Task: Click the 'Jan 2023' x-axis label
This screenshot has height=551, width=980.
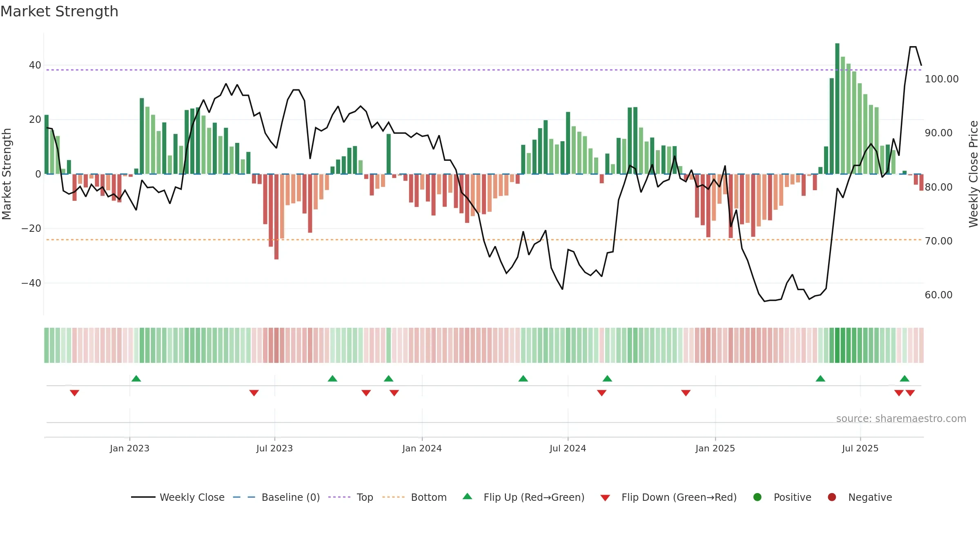Action: 129,448
